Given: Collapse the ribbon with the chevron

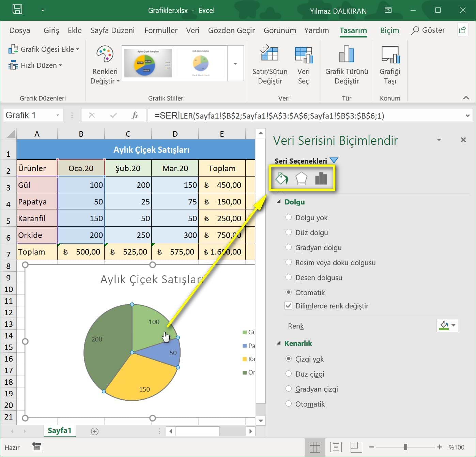Looking at the screenshot, I should pos(466,98).
